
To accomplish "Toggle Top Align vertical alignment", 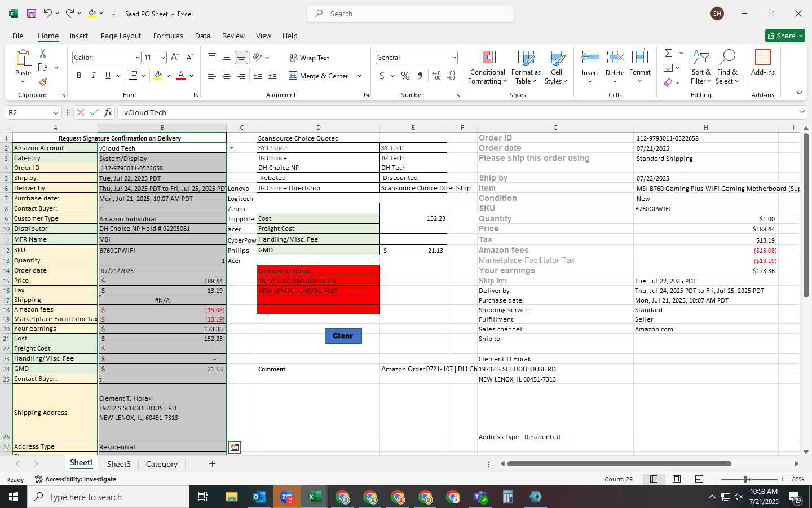I will (x=212, y=58).
